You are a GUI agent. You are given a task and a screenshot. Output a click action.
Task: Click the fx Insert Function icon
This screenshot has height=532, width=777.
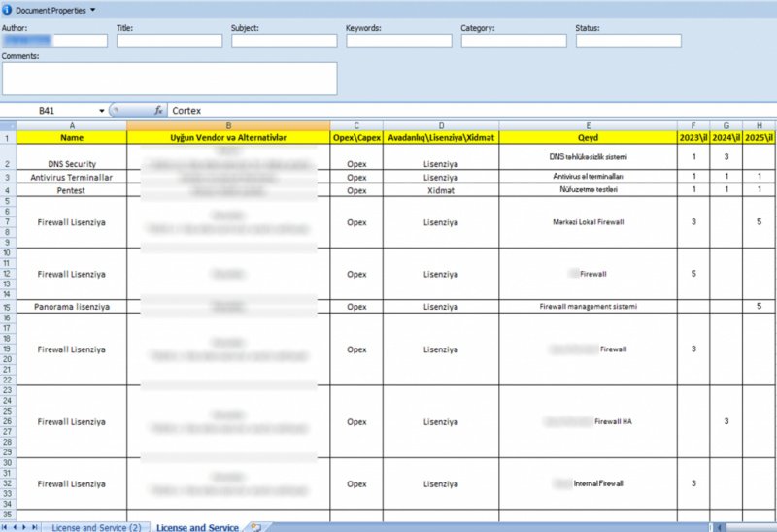pyautogui.click(x=158, y=112)
